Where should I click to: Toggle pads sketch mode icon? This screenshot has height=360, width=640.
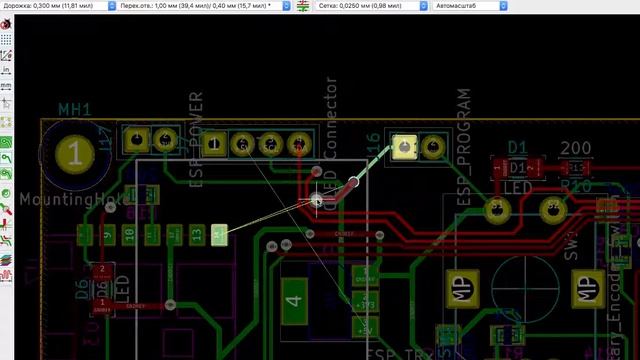pos(6,193)
